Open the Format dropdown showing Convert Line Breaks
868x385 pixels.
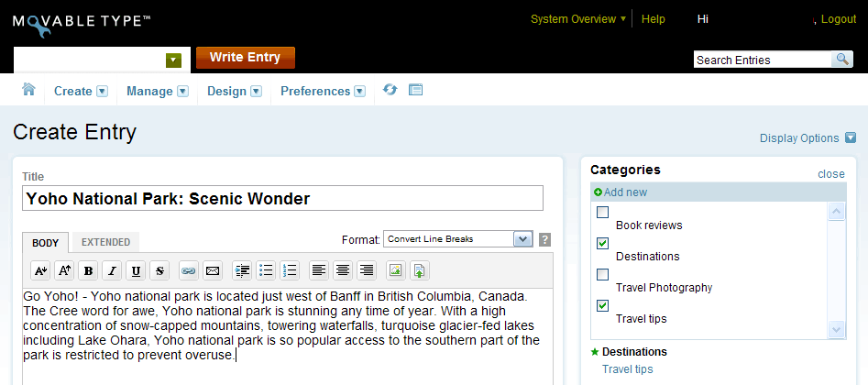click(x=457, y=239)
